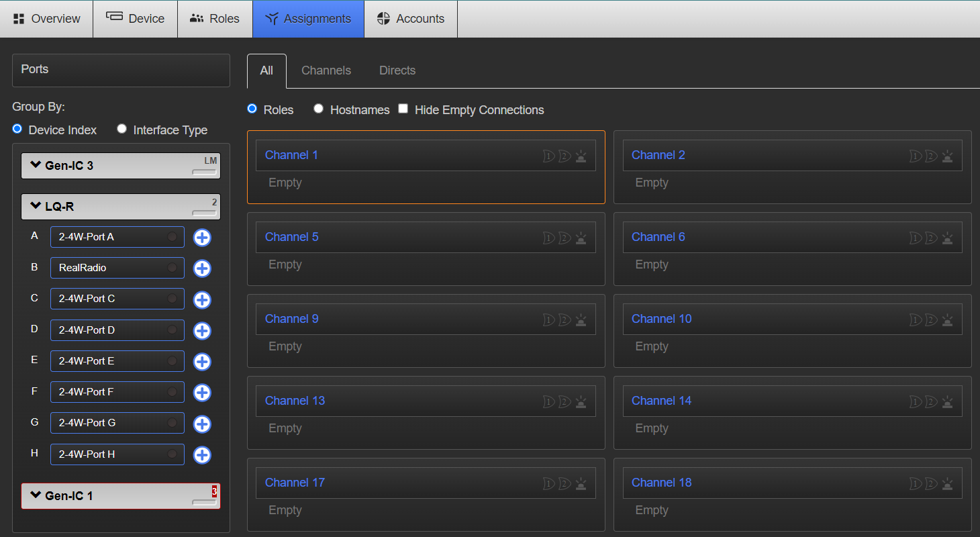Open the Channel 18 link
Image resolution: width=980 pixels, height=537 pixels.
tap(661, 483)
